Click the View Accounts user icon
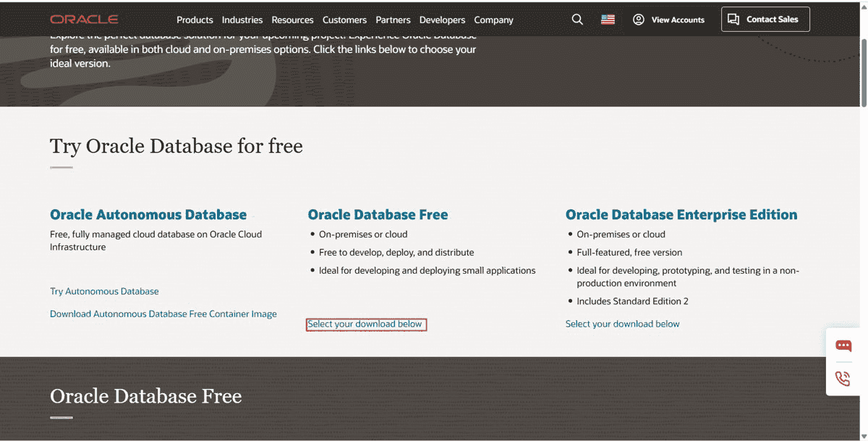Viewport: 868px width, 441px height. tap(638, 20)
